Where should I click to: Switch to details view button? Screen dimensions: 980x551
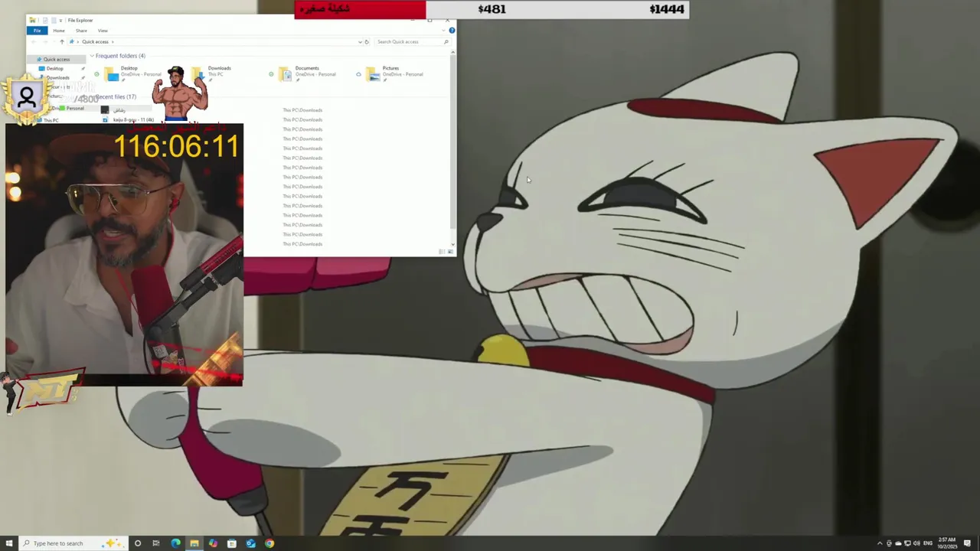(x=443, y=252)
